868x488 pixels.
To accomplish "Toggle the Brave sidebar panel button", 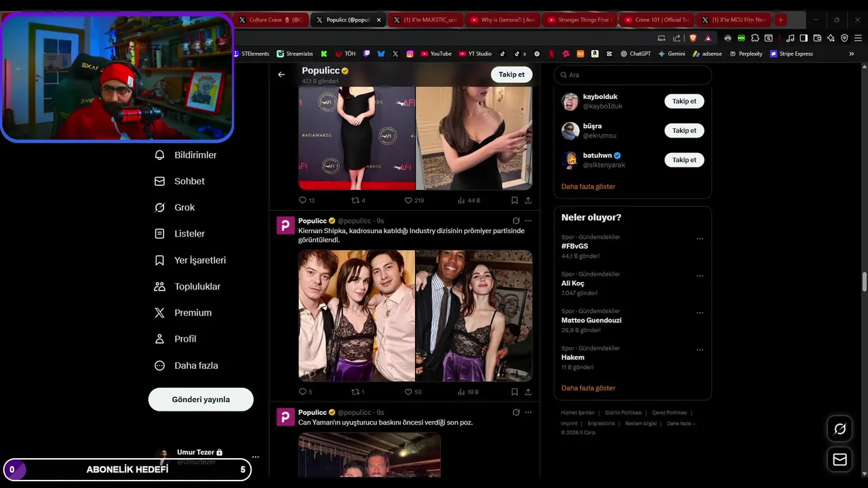I will [804, 38].
